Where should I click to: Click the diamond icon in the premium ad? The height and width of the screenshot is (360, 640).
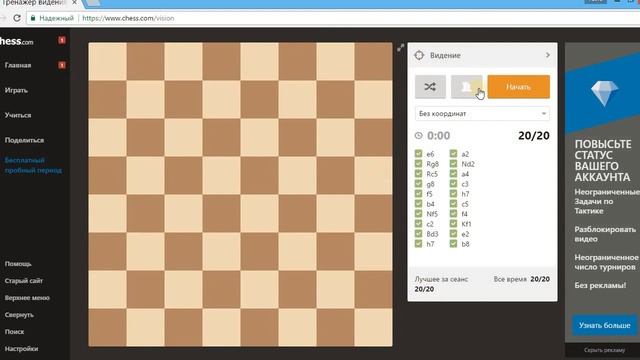(604, 93)
